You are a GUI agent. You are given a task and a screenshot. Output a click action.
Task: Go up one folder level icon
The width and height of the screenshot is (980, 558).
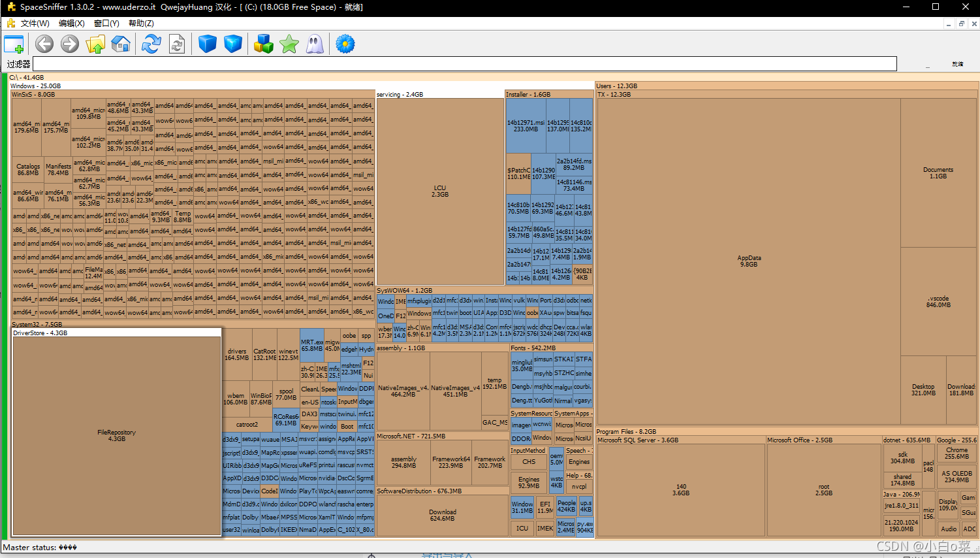[95, 44]
